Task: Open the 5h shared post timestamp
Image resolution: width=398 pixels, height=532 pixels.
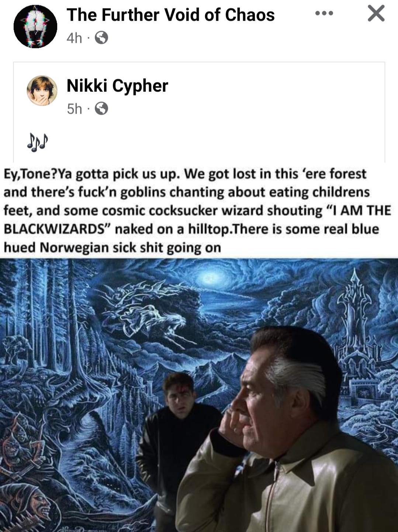Action: 74,109
